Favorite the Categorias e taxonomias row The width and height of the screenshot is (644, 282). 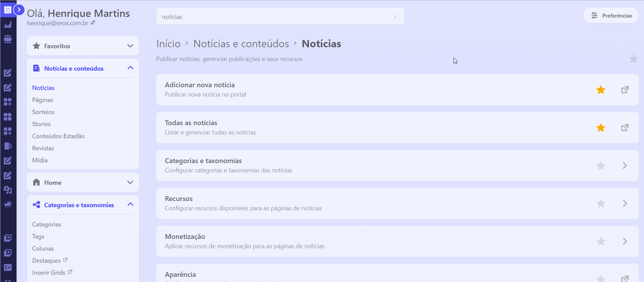coord(601,165)
